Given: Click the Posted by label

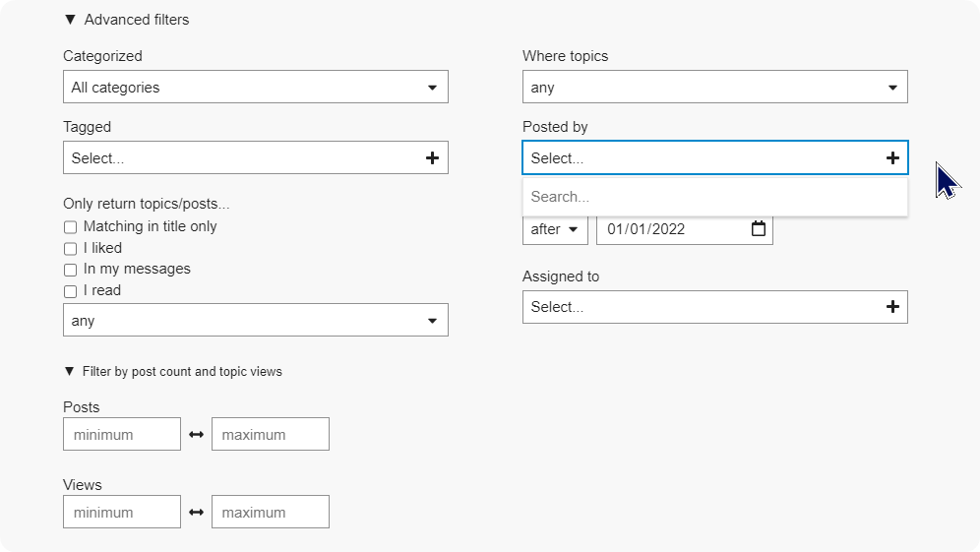Looking at the screenshot, I should coord(555,127).
